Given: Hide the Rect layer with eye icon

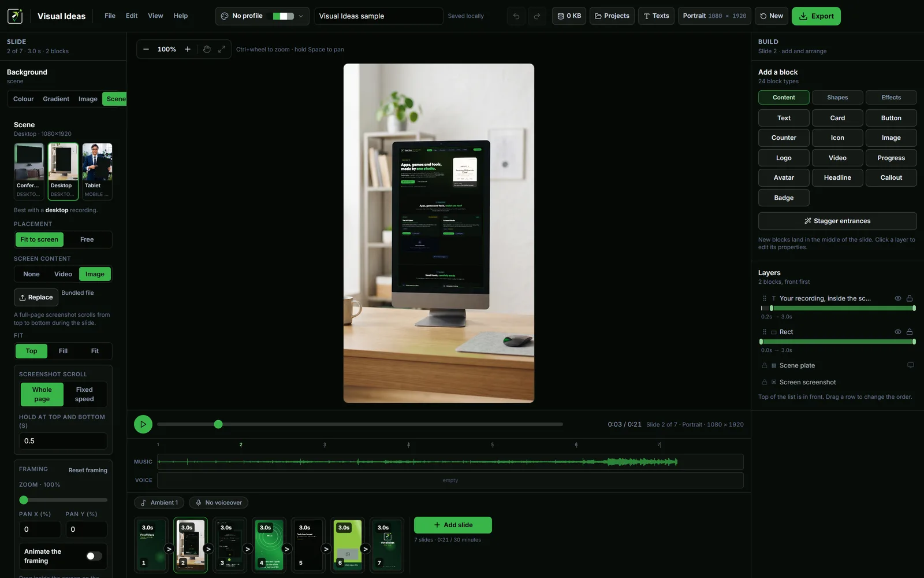Looking at the screenshot, I should [898, 332].
